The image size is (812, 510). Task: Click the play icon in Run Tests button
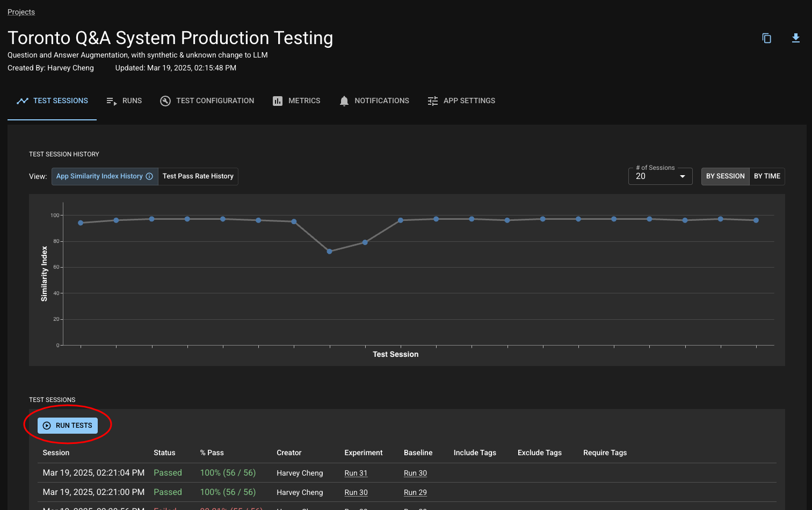[47, 426]
